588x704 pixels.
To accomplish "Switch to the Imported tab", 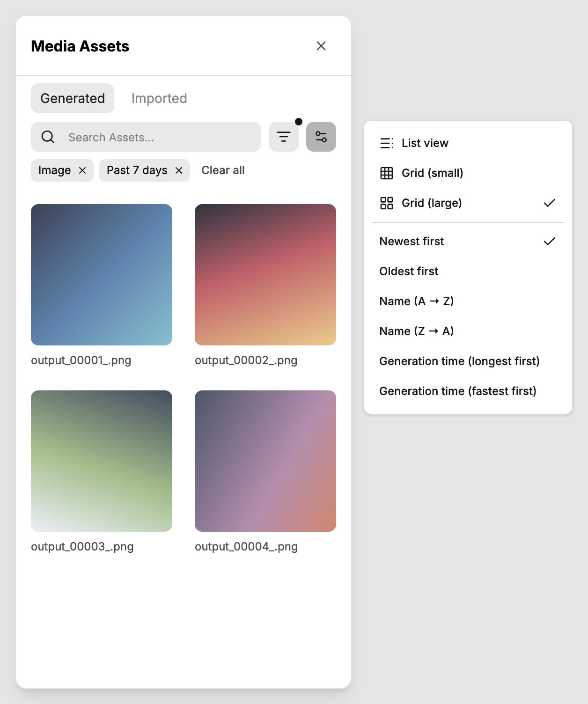I will [x=159, y=98].
